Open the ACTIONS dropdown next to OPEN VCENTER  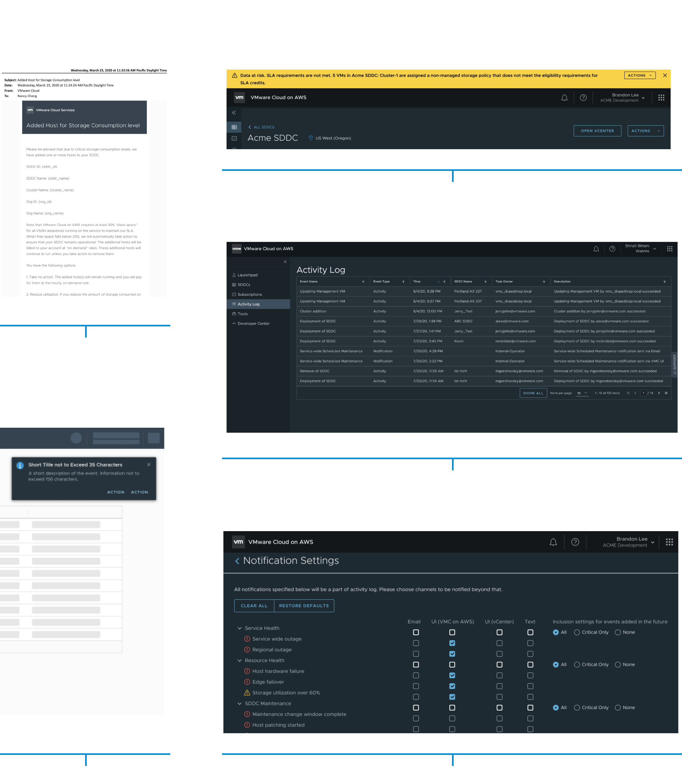646,131
